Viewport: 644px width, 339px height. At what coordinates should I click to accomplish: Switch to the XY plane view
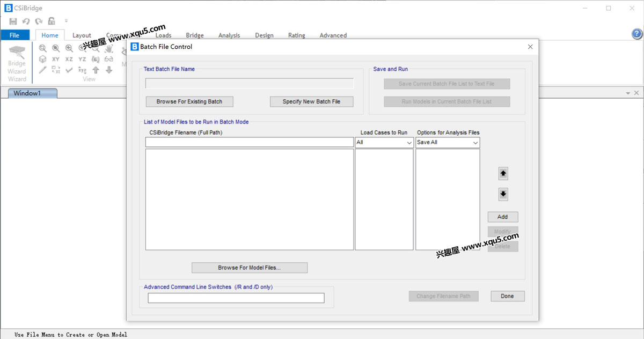coord(56,59)
